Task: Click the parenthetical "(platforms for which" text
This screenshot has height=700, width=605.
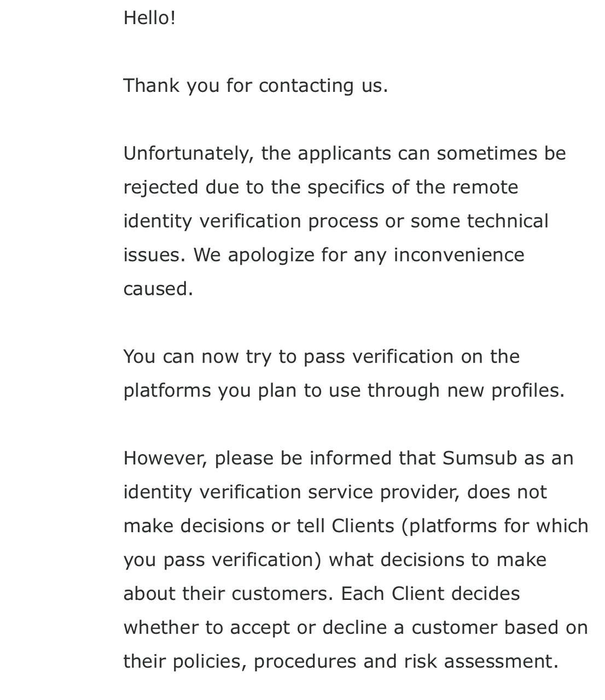Action: tap(495, 526)
